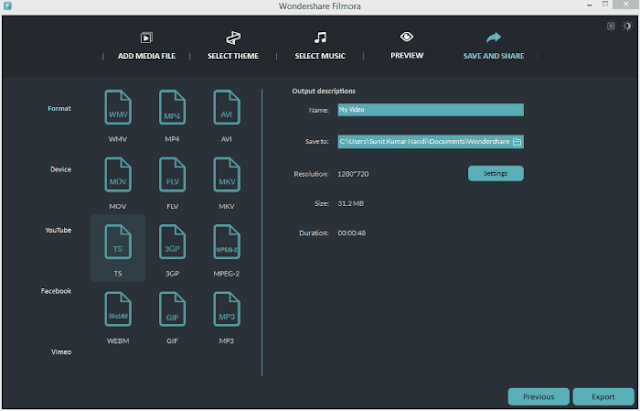Switch to the Preview step
Viewport: 640px width, 411px height.
point(407,46)
